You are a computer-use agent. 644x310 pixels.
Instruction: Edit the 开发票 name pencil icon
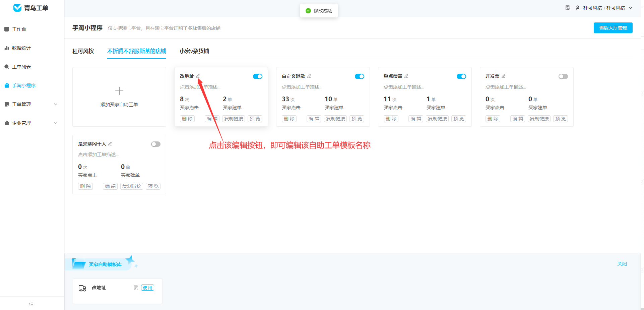pos(504,76)
